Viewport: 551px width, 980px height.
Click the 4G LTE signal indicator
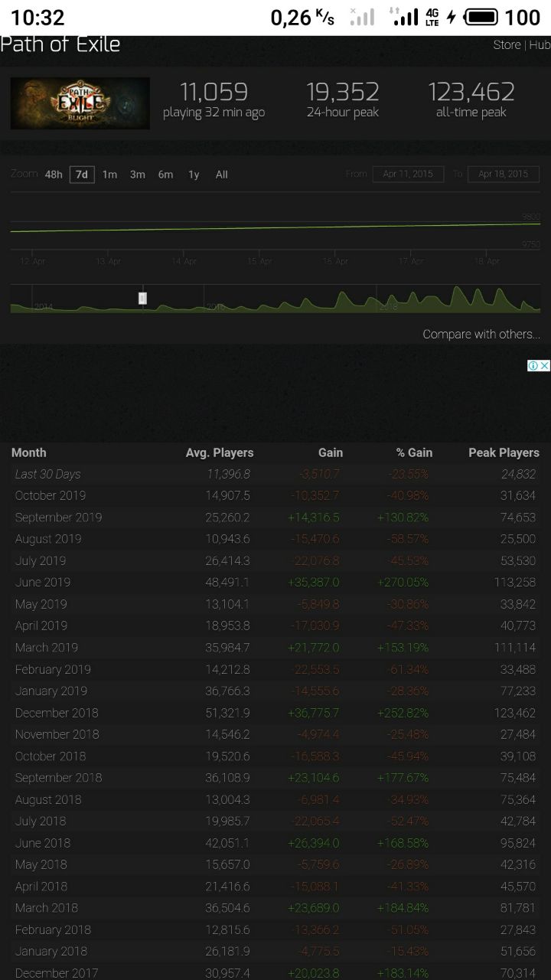click(432, 17)
